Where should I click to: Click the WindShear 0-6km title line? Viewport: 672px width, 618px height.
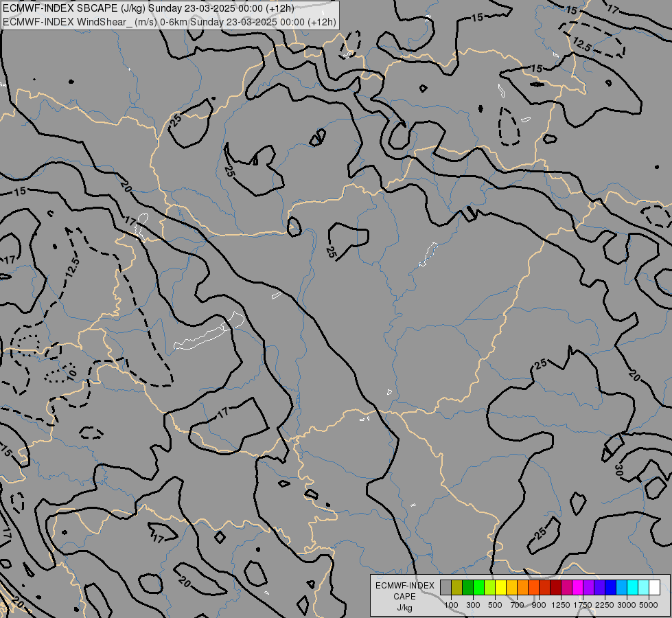point(170,22)
